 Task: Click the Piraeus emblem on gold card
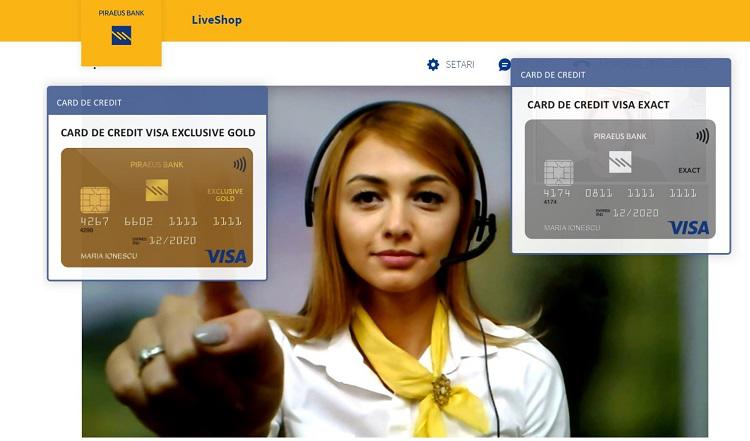(x=157, y=190)
